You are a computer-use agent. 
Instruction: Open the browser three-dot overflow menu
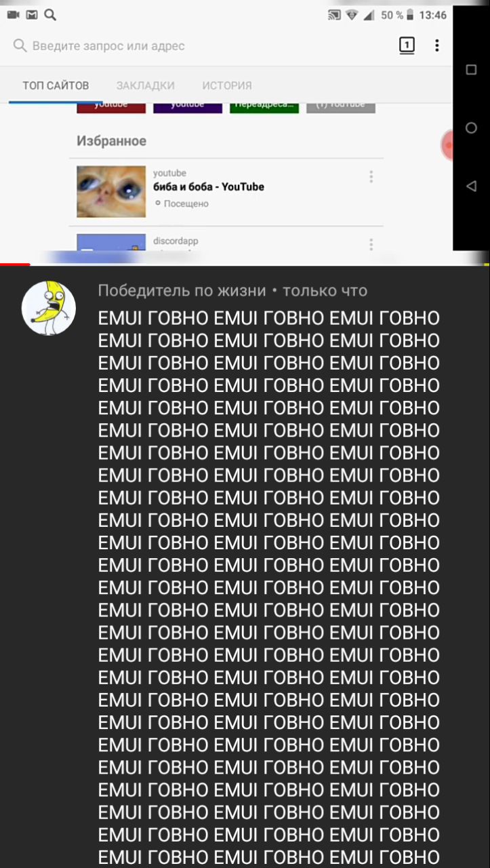pos(437,45)
